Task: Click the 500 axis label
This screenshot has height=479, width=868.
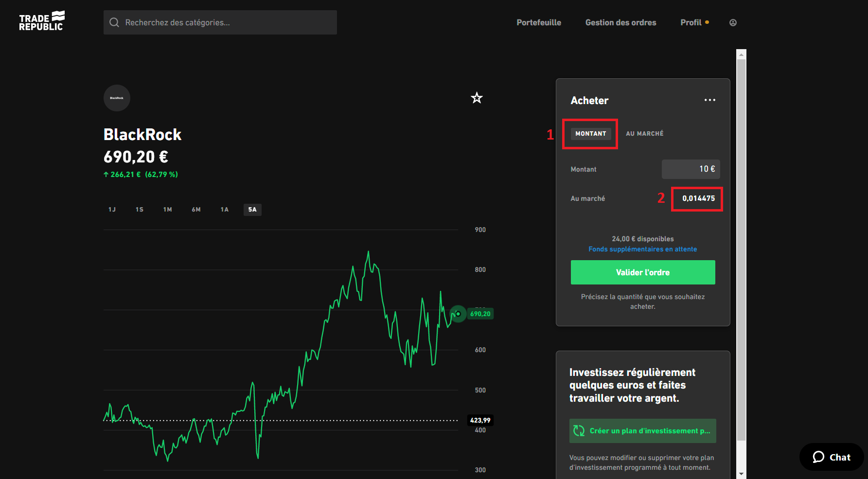Action: coord(480,390)
